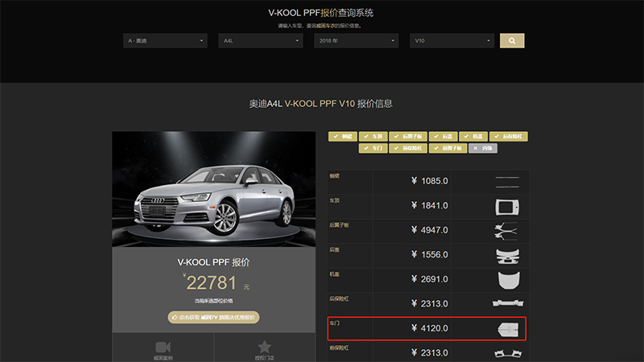The height and width of the screenshot is (362, 644).
Task: Select the 车门 price row
Action: point(427,328)
